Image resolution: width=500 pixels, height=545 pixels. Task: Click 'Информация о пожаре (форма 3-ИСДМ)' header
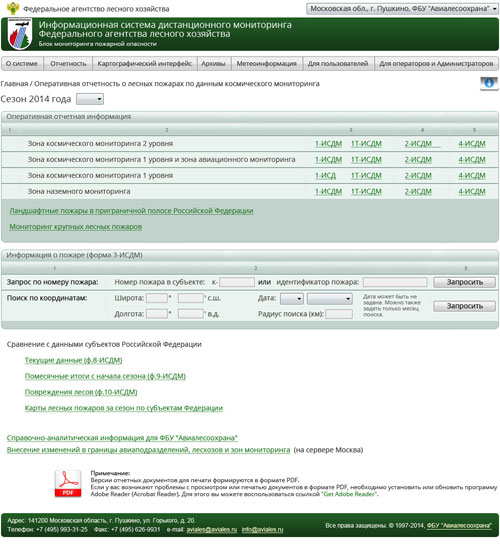(x=250, y=255)
